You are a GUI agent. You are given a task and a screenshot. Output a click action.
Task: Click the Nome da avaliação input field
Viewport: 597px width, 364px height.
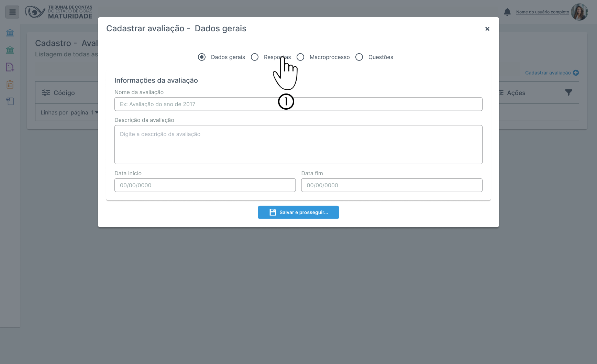coord(298,104)
